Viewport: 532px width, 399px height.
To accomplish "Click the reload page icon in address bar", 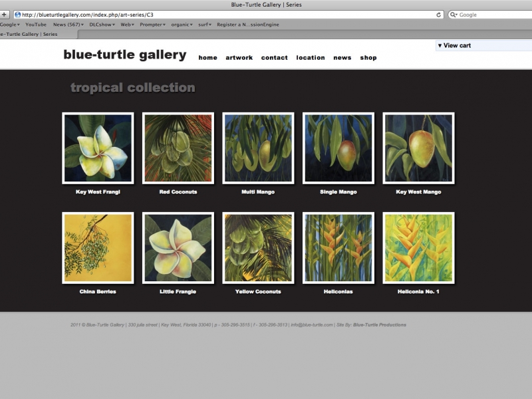I will [438, 15].
